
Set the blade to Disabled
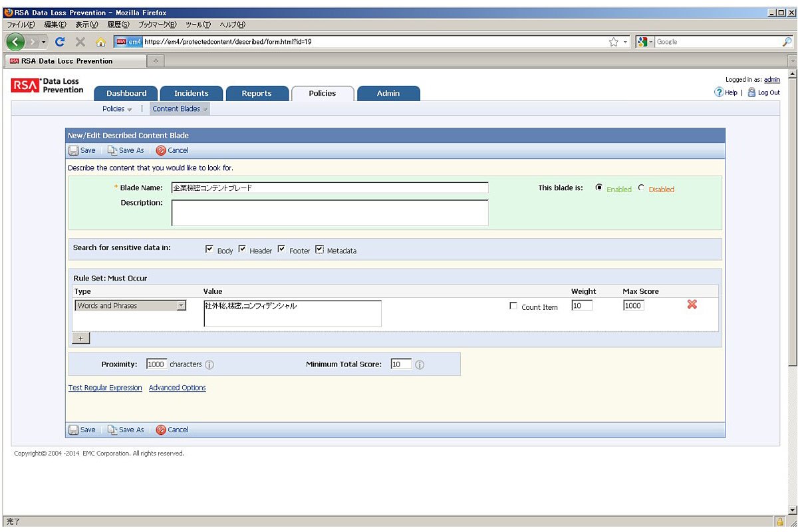coord(641,188)
